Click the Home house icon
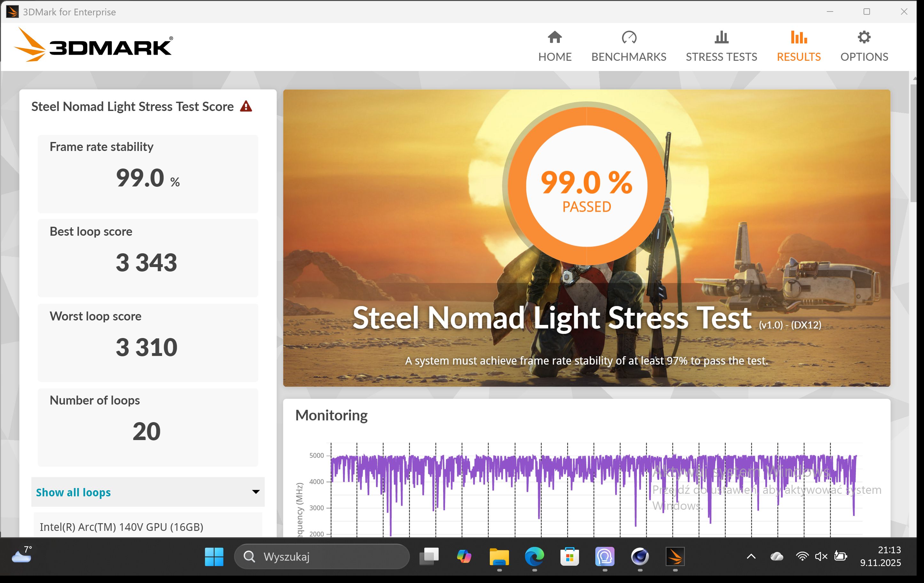924x583 pixels. tap(554, 37)
